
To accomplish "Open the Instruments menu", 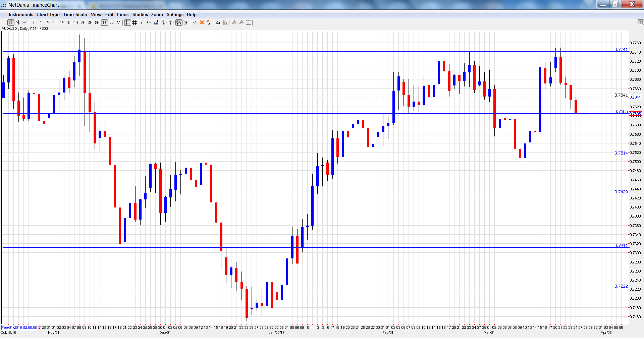I will (21, 15).
